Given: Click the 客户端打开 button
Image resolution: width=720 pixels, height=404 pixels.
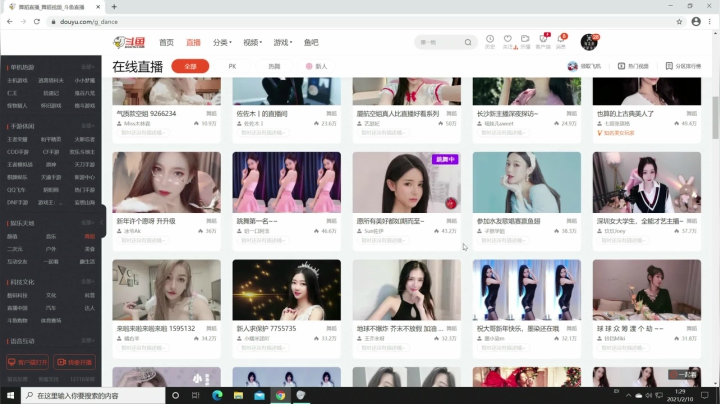Looking at the screenshot, I should tap(28, 362).
